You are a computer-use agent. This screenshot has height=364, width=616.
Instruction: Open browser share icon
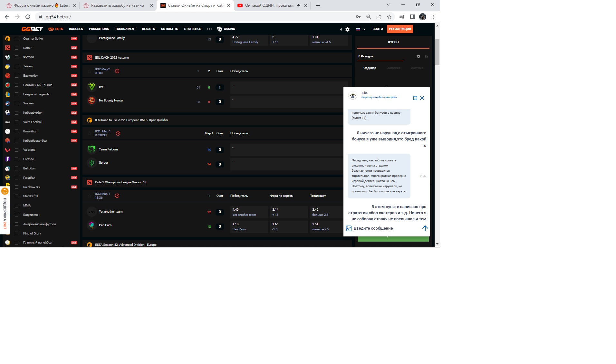[379, 17]
